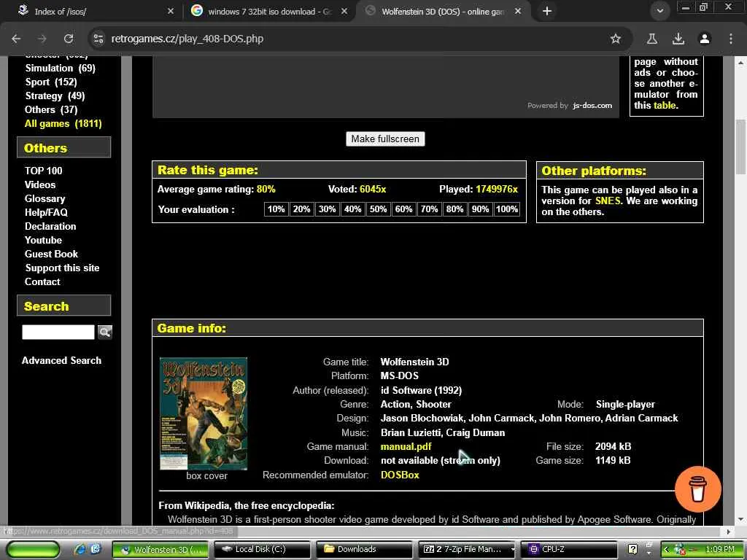Open the profile account icon
The image size is (747, 560).
[x=704, y=39]
